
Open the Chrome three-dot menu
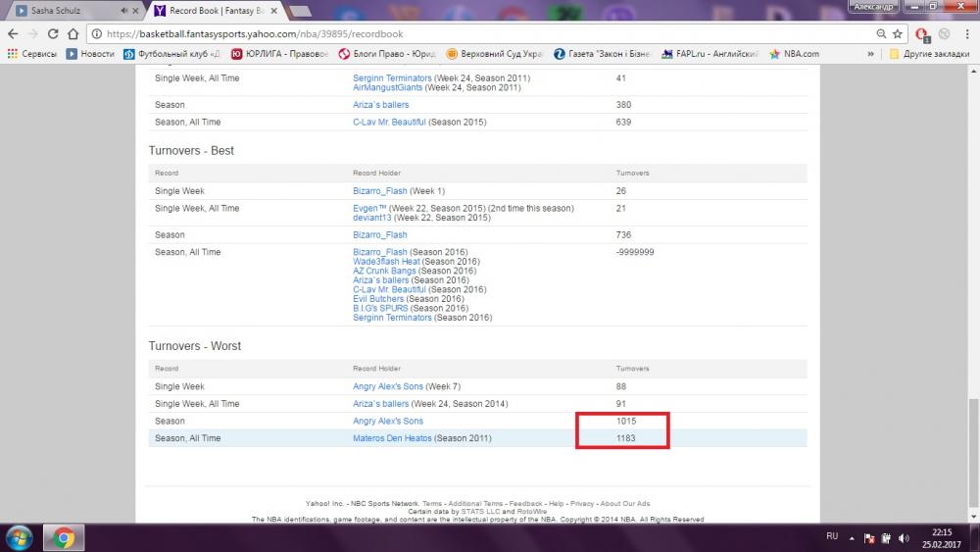(x=968, y=33)
